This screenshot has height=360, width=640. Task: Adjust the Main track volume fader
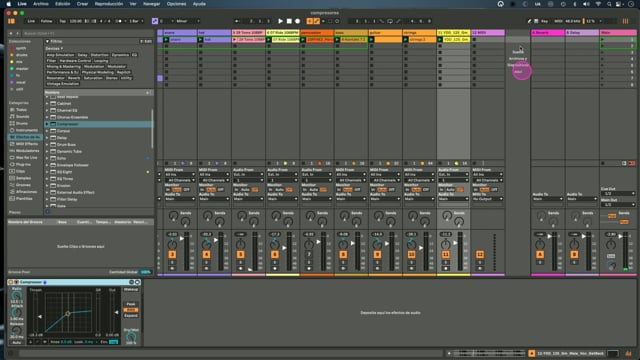621,236
